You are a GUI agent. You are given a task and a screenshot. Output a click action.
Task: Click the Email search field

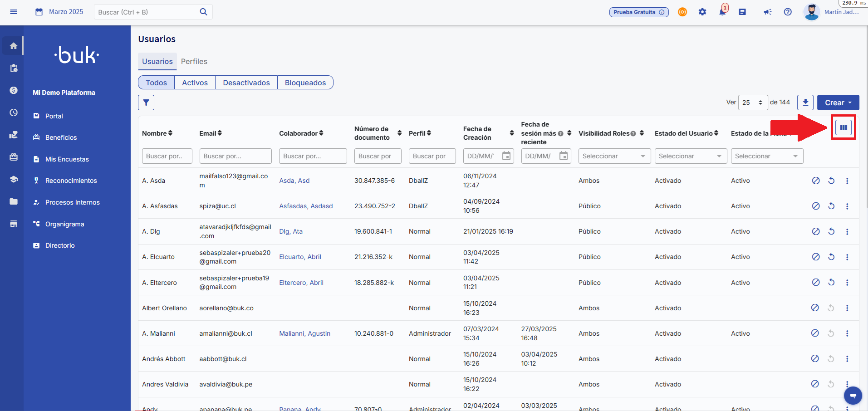coord(235,156)
